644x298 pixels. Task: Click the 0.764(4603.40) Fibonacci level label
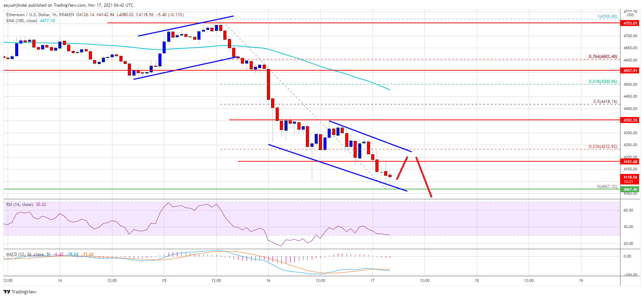coord(603,57)
